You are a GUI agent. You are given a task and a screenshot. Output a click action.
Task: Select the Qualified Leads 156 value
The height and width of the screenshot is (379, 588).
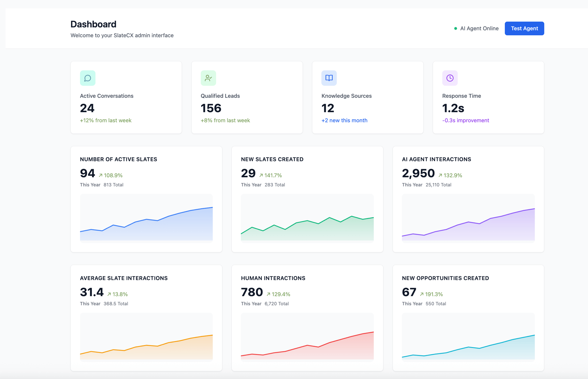(211, 108)
